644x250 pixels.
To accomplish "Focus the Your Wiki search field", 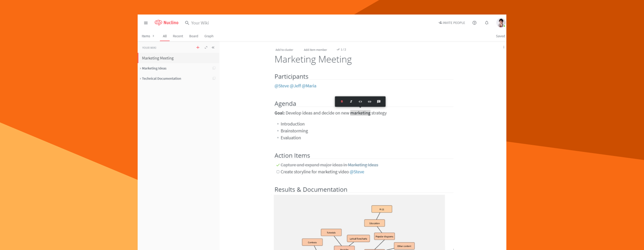I will click(x=200, y=23).
